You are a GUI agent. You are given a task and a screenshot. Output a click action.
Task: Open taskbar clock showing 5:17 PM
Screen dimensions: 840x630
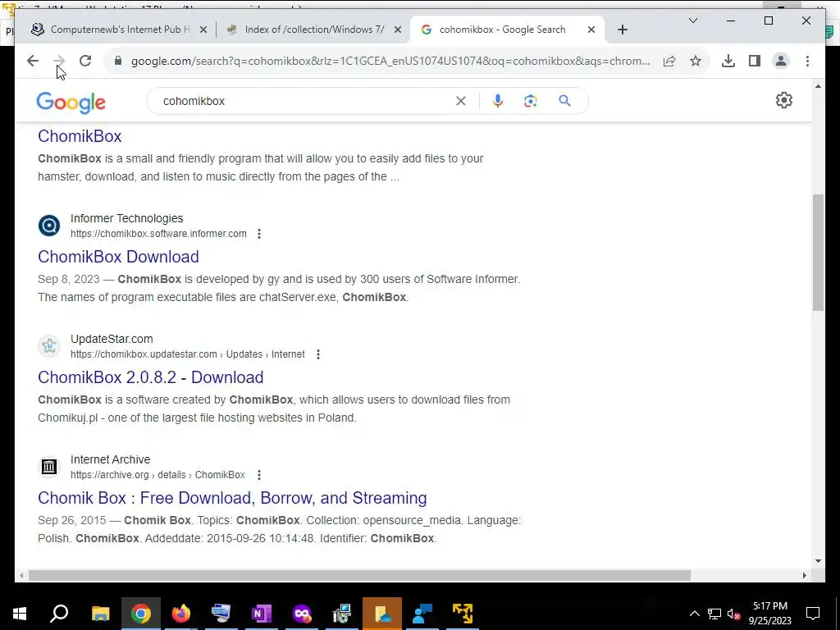coord(769,614)
